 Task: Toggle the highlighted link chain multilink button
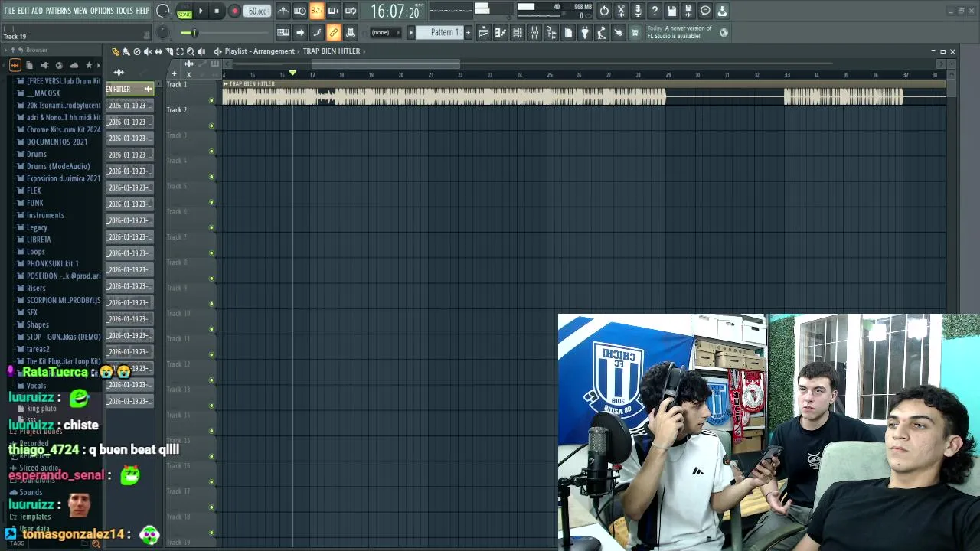[x=334, y=32]
